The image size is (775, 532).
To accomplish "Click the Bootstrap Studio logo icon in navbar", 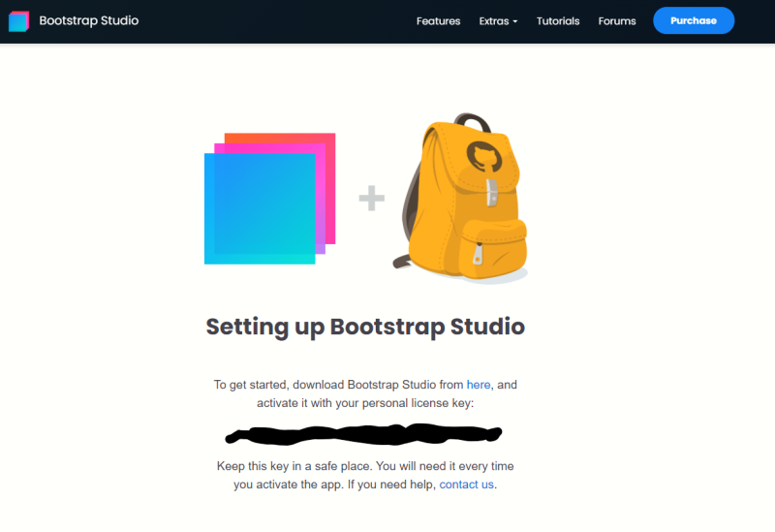I will (18, 21).
